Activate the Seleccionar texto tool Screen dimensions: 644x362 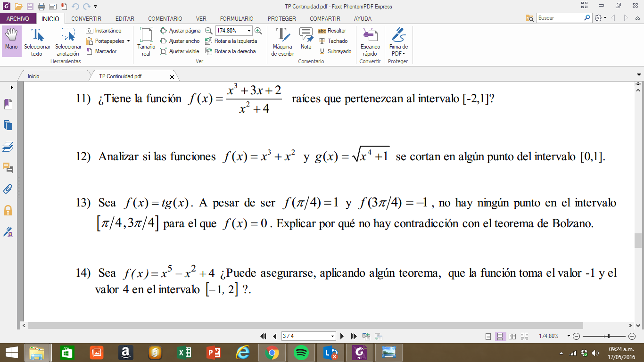pos(37,41)
